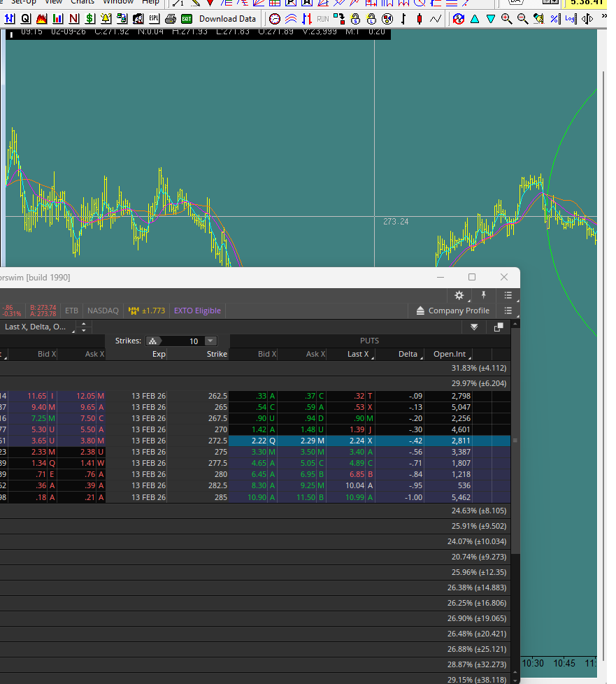Click the red clock icon
616x684 pixels.
[x=275, y=19]
